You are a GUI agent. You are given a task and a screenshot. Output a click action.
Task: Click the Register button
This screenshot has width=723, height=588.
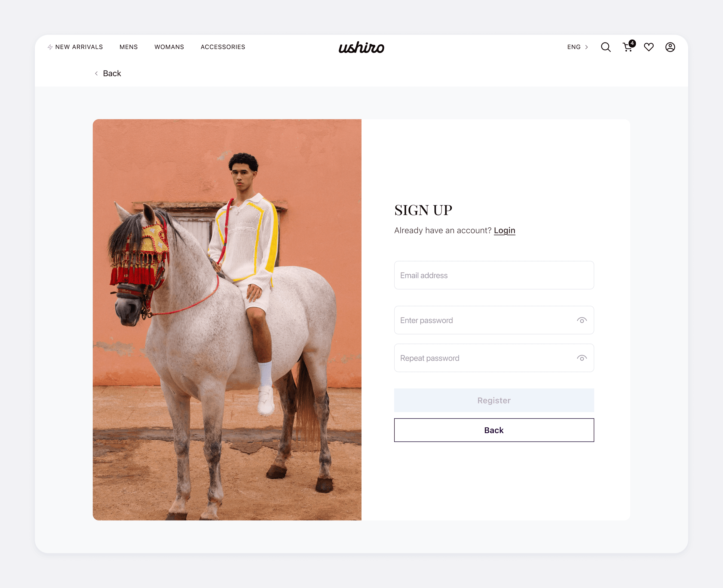(494, 400)
